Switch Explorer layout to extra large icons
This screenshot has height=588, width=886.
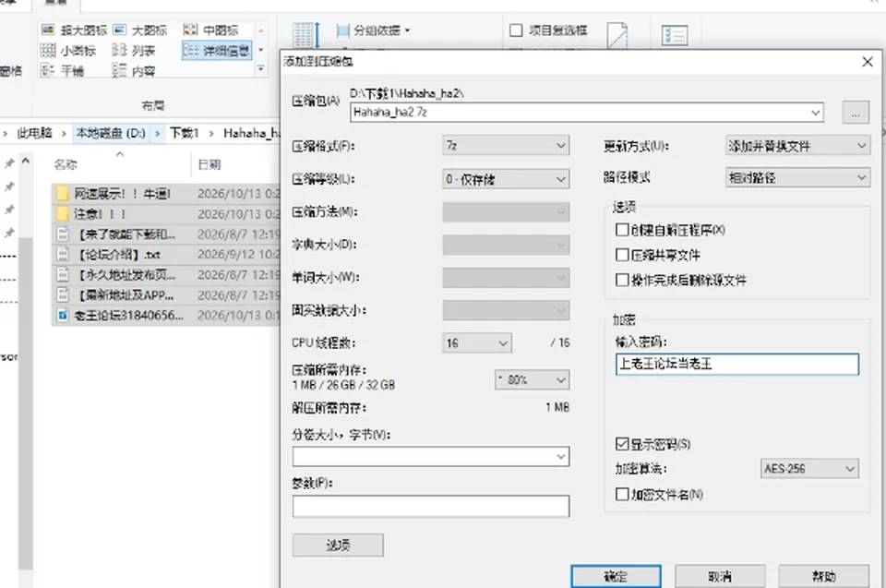(74, 30)
